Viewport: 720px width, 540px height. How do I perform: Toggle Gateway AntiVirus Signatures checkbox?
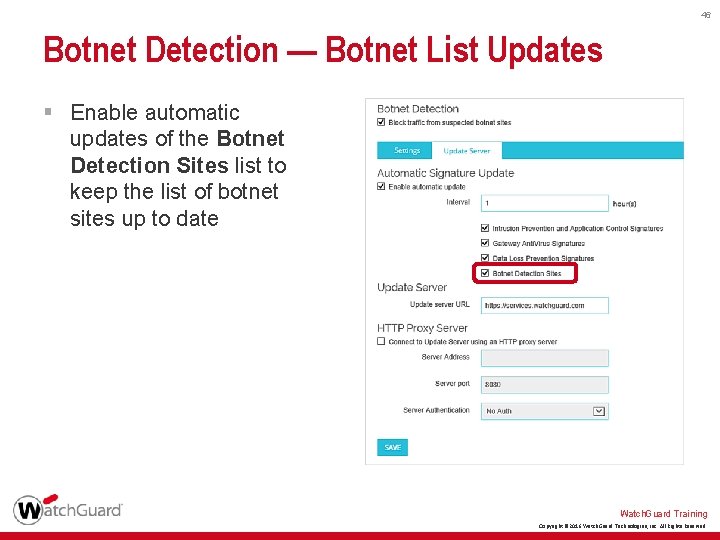[485, 243]
